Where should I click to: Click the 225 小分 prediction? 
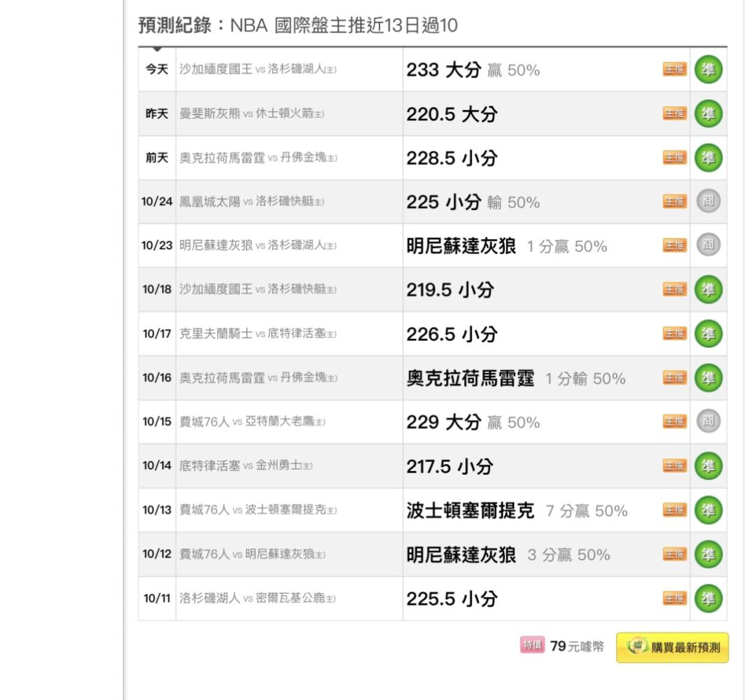(473, 202)
